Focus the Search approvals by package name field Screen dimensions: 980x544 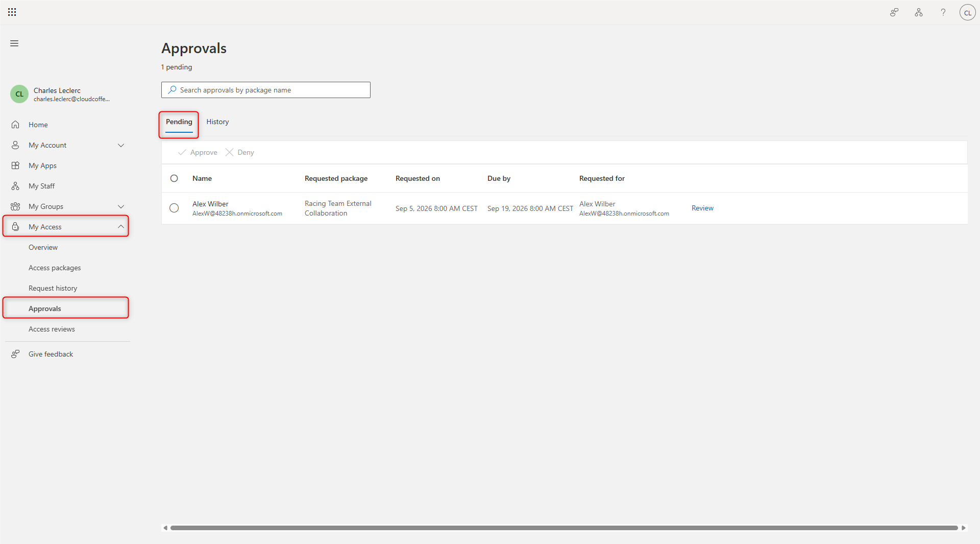tap(266, 90)
